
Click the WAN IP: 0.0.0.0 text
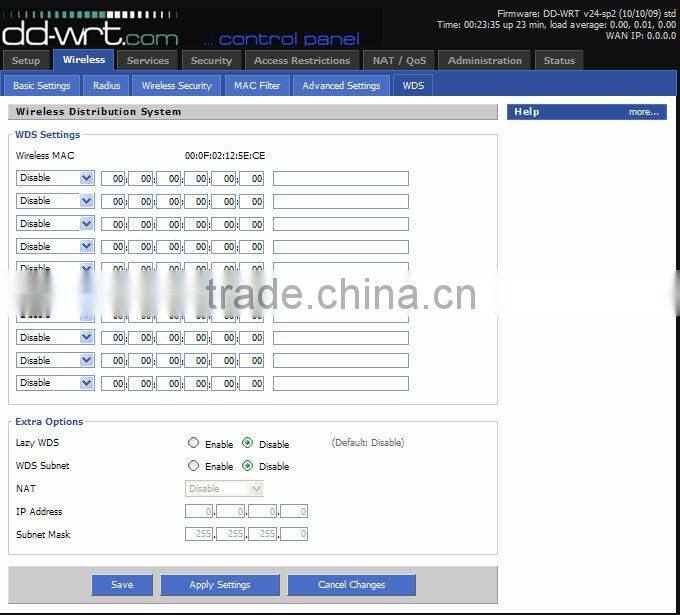click(x=641, y=36)
